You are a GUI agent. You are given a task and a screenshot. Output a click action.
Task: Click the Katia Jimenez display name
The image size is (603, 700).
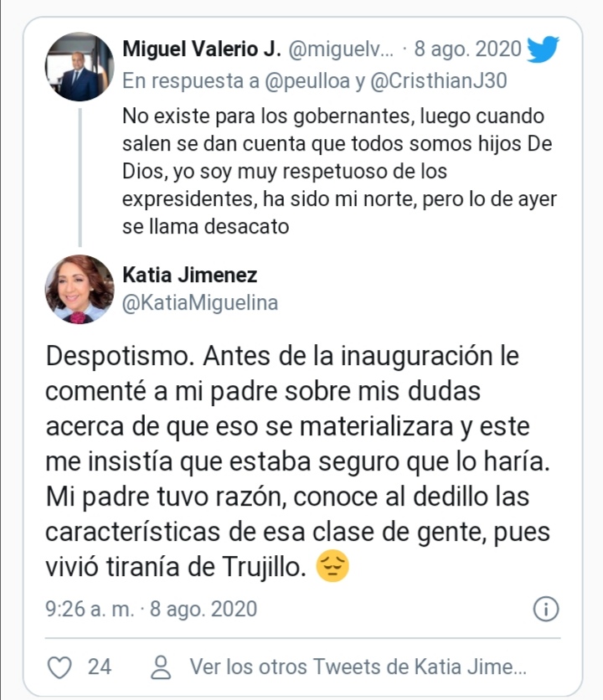(190, 275)
